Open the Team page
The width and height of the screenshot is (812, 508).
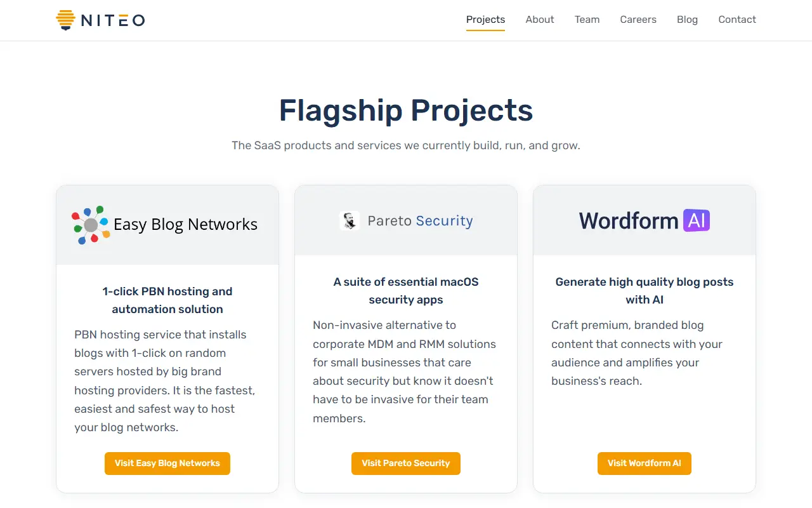tap(587, 20)
